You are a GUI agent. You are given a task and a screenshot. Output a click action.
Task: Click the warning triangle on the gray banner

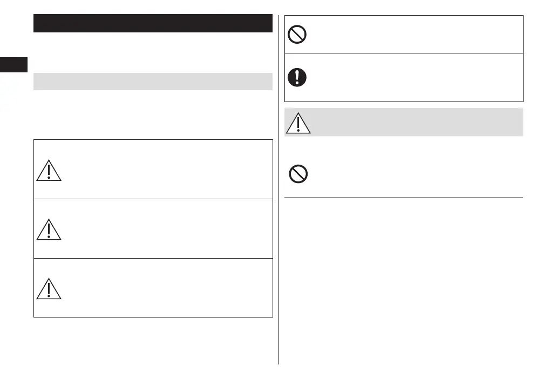point(298,123)
